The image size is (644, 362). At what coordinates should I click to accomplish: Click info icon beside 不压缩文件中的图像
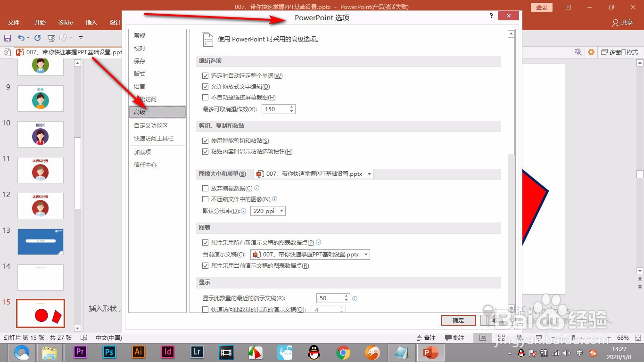[x=275, y=199]
